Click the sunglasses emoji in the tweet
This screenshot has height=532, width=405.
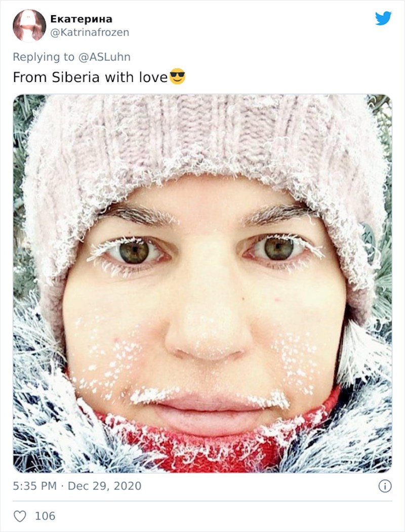177,76
